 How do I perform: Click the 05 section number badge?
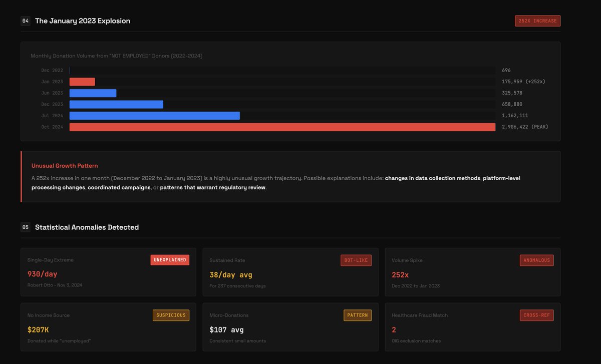(x=26, y=227)
